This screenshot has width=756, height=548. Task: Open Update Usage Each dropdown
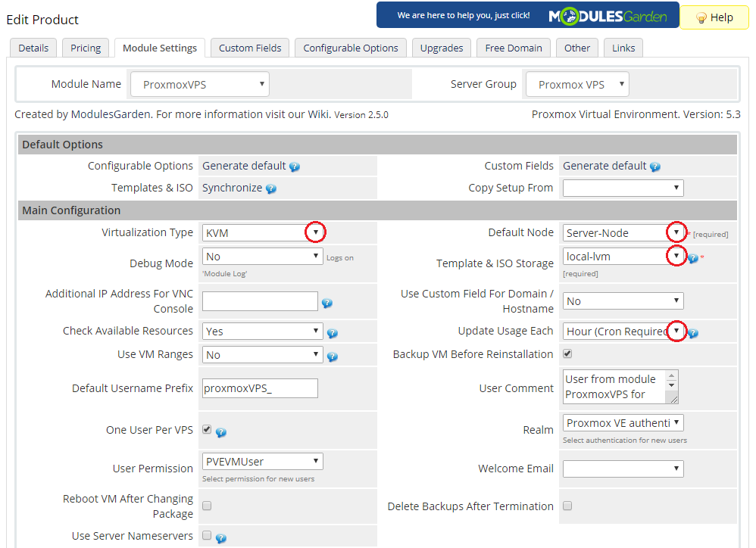(623, 331)
